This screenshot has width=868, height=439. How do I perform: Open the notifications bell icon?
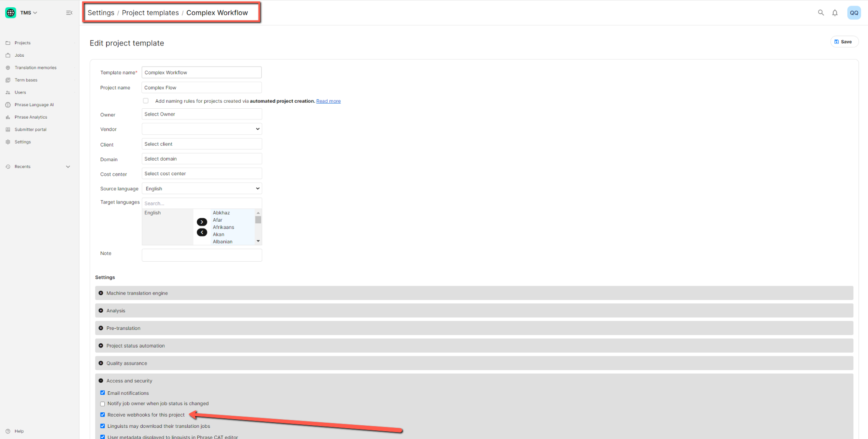pos(835,13)
